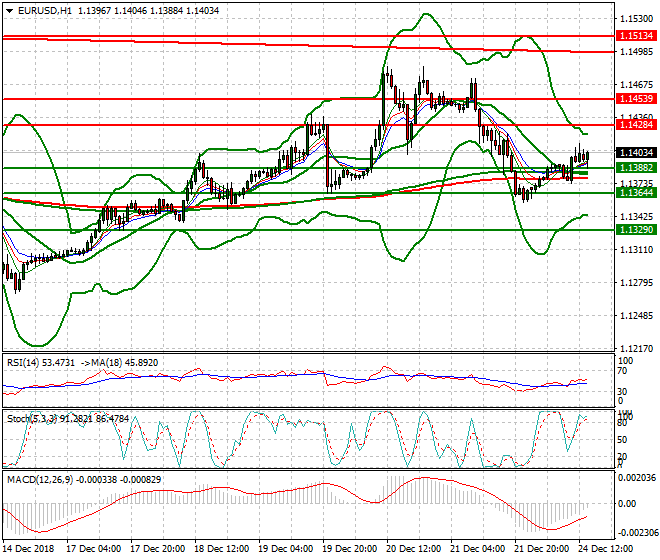Click the black current price label 1.14034
The width and height of the screenshot is (660, 560).
(x=636, y=152)
